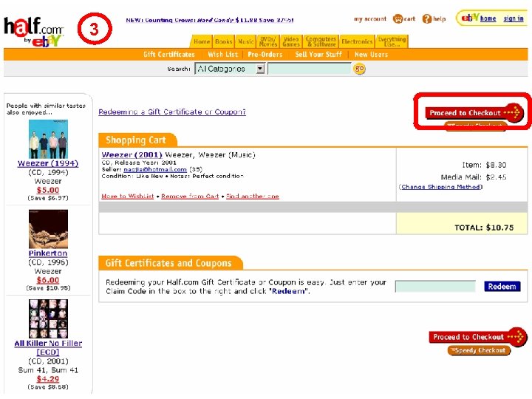The image size is (532, 399).
Task: Switch to the Music tab
Action: pyautogui.click(x=245, y=41)
